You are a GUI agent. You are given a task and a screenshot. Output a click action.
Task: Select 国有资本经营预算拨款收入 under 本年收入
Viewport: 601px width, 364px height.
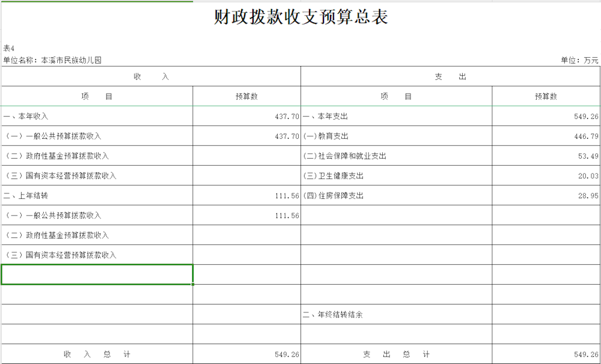tap(97, 176)
